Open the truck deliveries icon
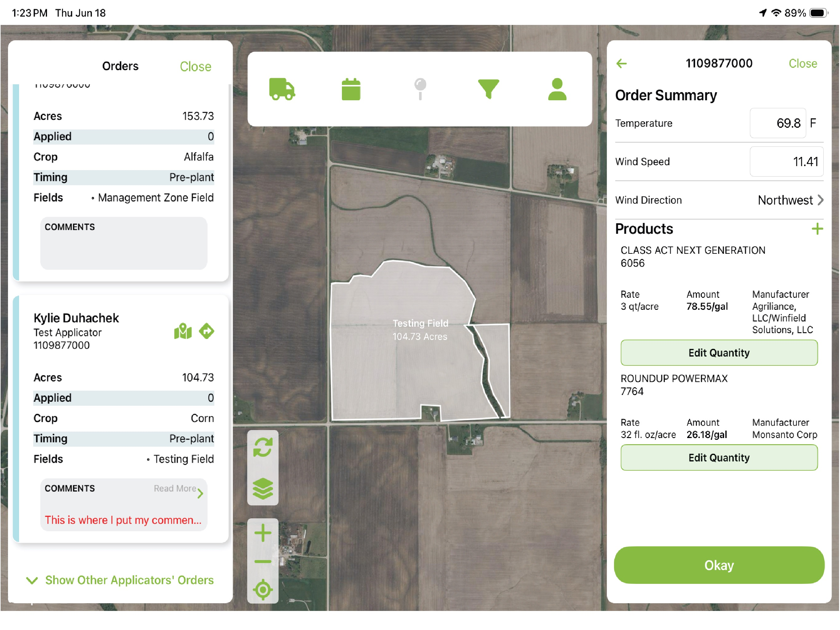The width and height of the screenshot is (840, 630). [x=282, y=89]
